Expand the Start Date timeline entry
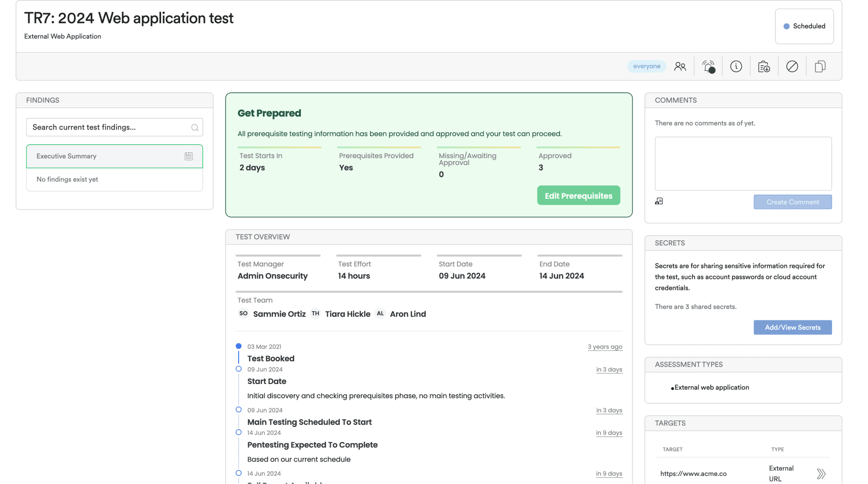Viewport: 868px width, 484px height. [238, 369]
